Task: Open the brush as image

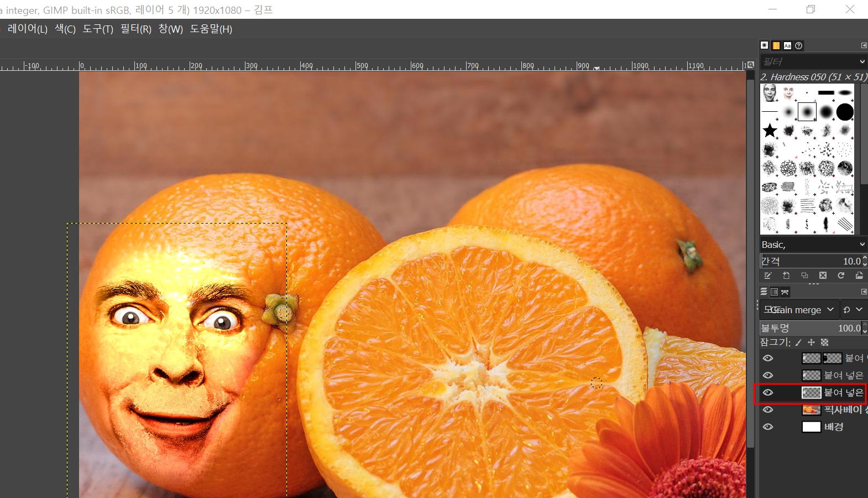Action: pos(859,276)
